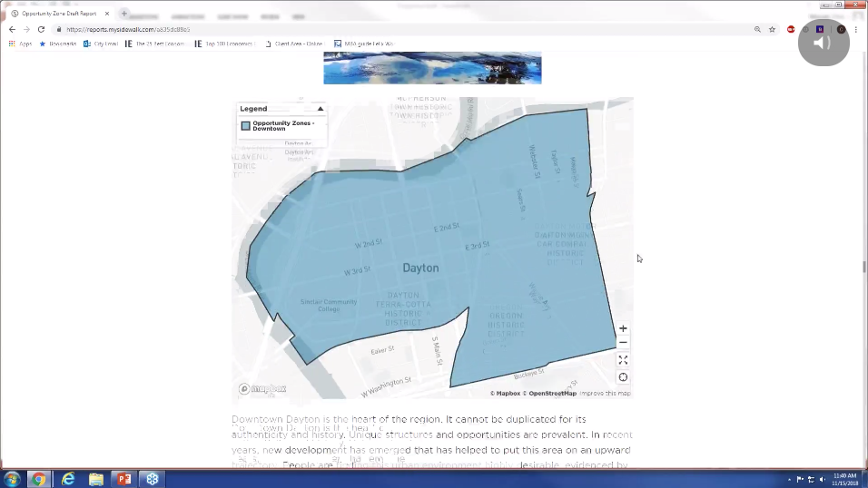Image resolution: width=868 pixels, height=488 pixels.
Task: Bookmark this page with the star icon
Action: (773, 29)
